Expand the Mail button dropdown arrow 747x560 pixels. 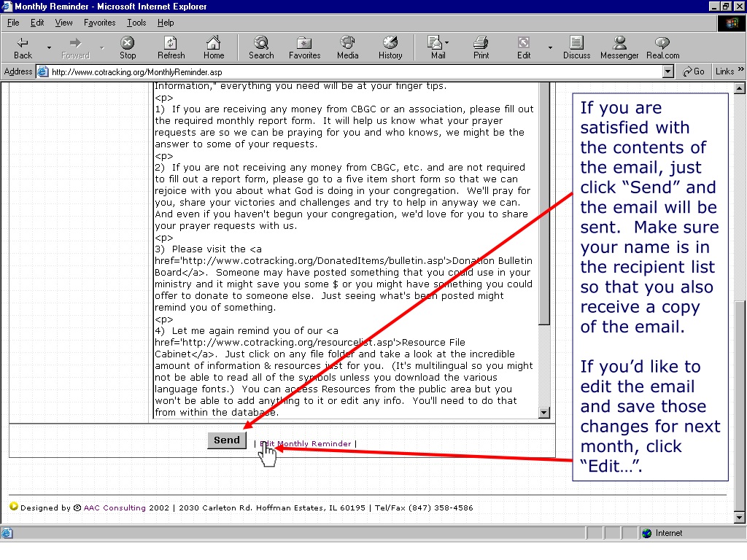447,43
